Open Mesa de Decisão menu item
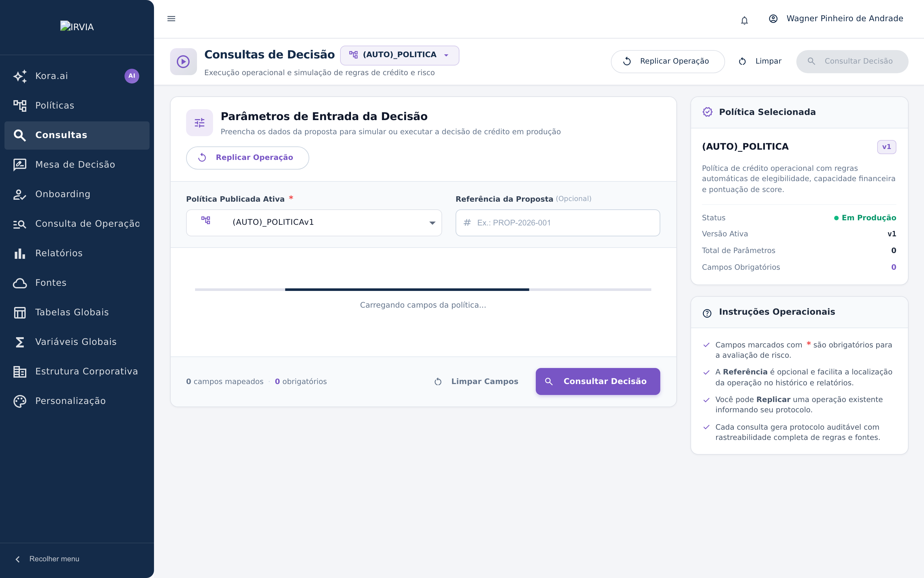The height and width of the screenshot is (578, 924). point(77,165)
